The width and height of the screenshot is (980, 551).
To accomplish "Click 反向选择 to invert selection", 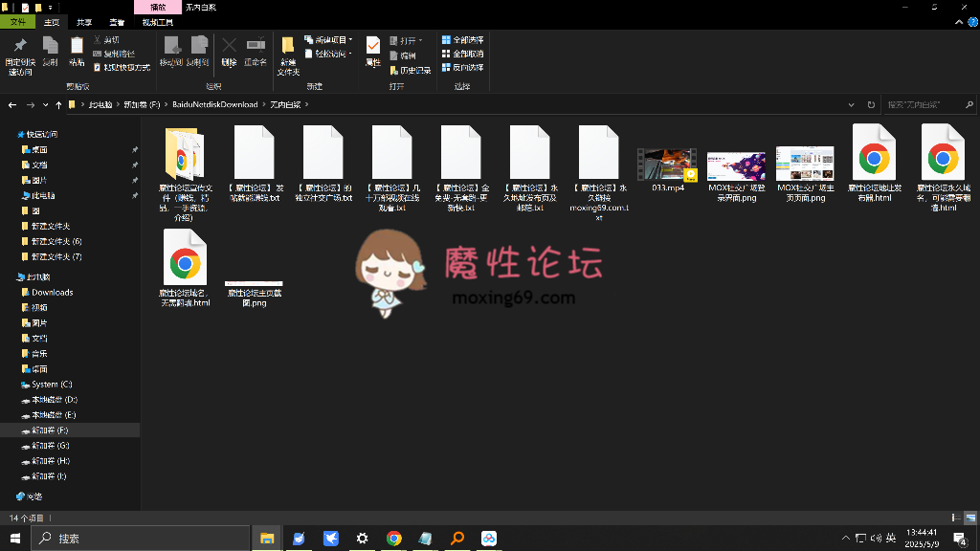I will pos(463,68).
